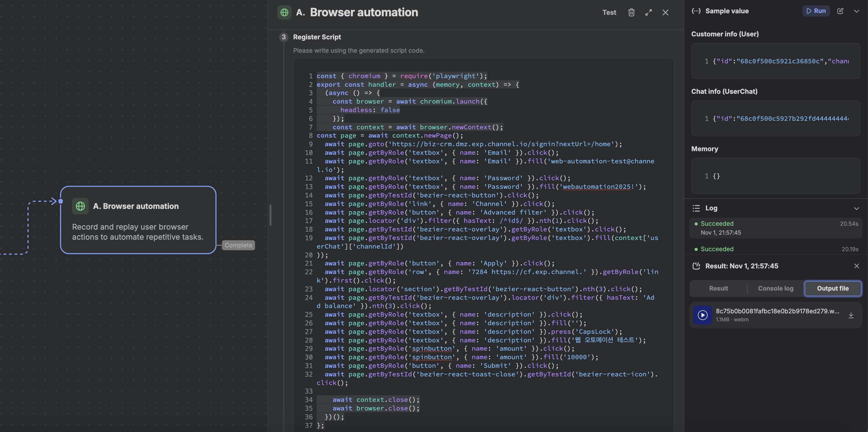The image size is (868, 432).
Task: Click code line 1 requiring playwright
Action: click(x=402, y=76)
